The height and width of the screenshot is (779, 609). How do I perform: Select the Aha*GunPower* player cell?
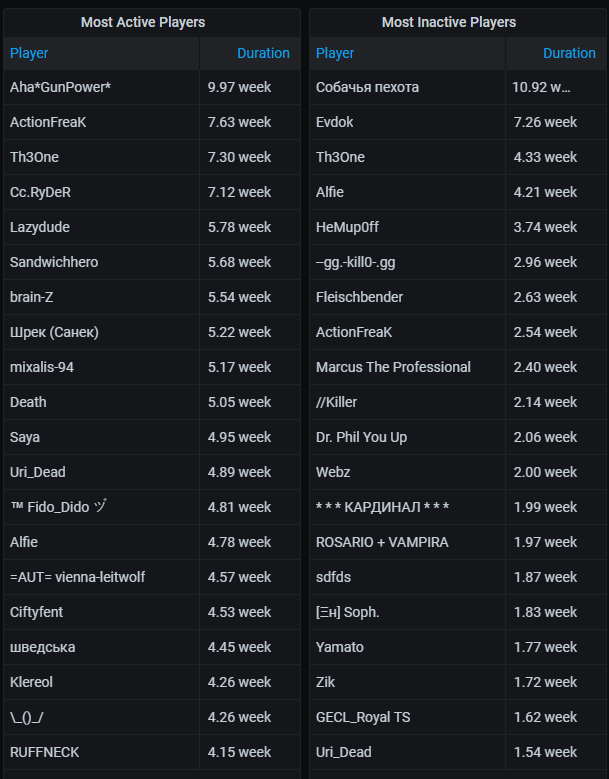[x=60, y=87]
